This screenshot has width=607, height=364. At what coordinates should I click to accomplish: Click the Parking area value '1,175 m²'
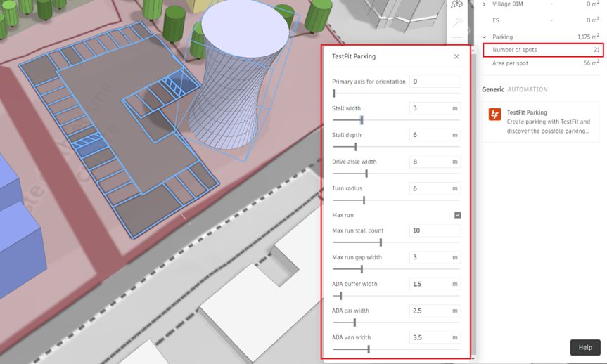point(589,37)
